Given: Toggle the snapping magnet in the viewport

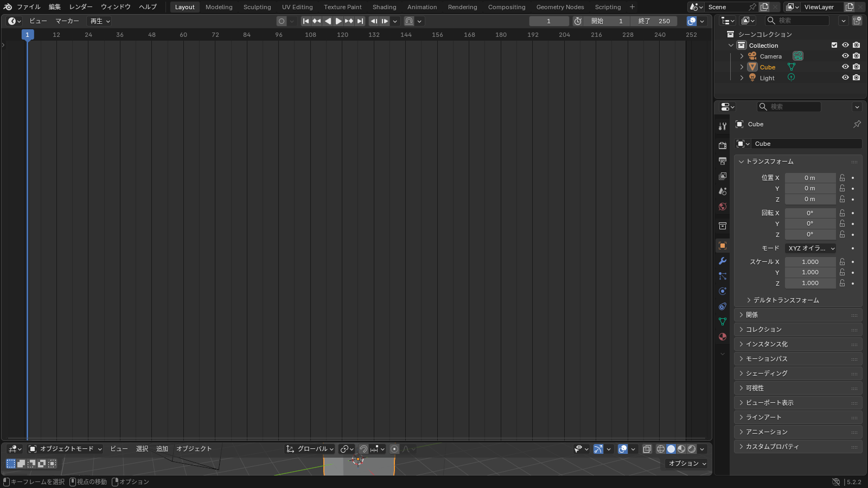Looking at the screenshot, I should click(363, 449).
